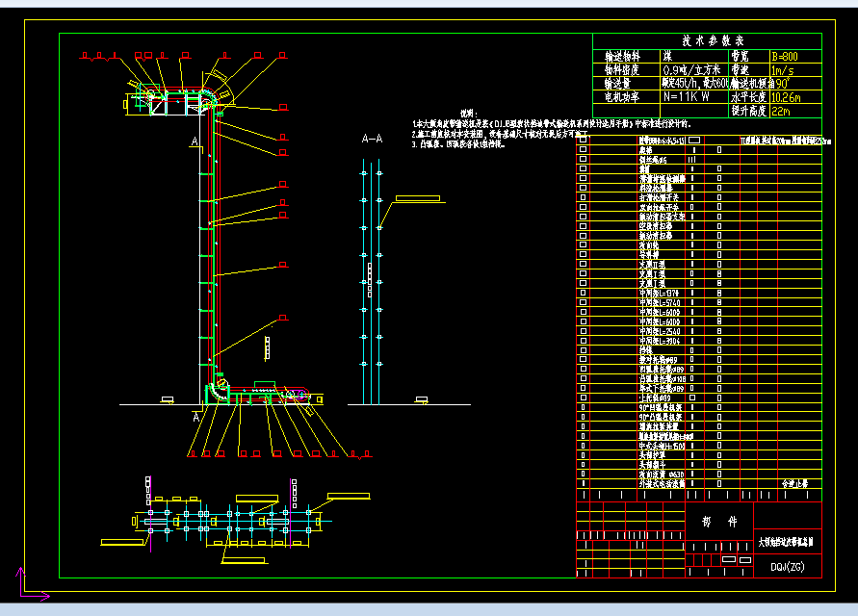Viewport: 858px width, 616px height.
Task: Select the upper A section cut marker
Action: click(x=195, y=142)
